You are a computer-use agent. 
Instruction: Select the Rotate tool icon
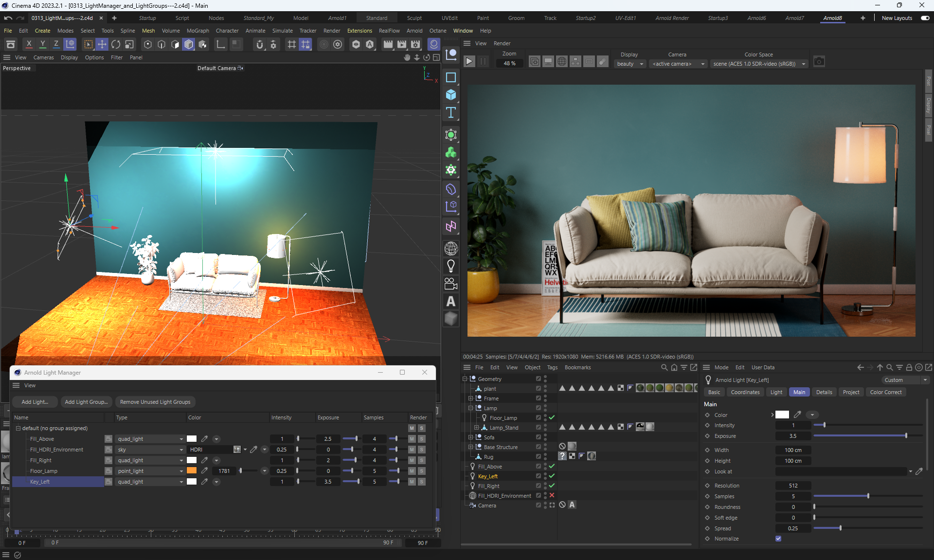[x=116, y=45]
